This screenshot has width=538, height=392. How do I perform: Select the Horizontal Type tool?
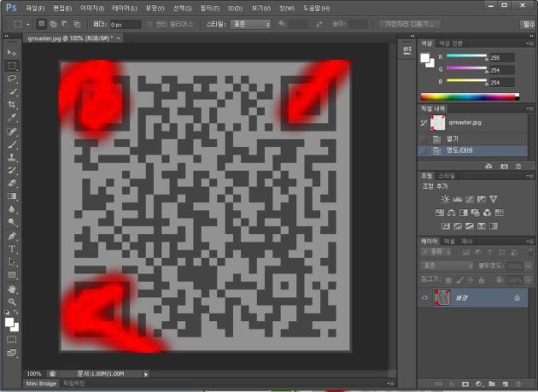click(x=12, y=249)
